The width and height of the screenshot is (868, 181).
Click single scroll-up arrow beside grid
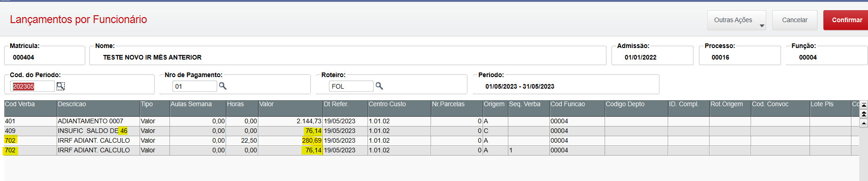(x=864, y=123)
